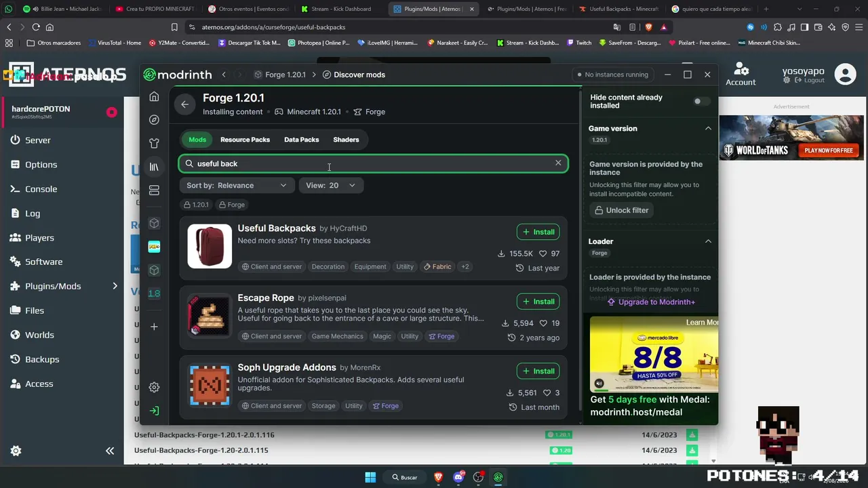This screenshot has height=488, width=868.
Task: Click the browser Home button
Action: (50, 27)
